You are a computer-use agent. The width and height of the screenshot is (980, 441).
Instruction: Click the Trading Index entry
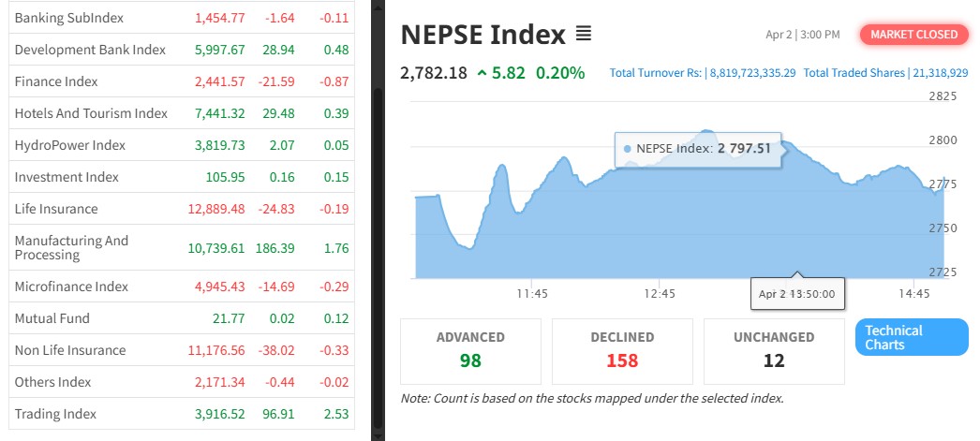pos(55,414)
